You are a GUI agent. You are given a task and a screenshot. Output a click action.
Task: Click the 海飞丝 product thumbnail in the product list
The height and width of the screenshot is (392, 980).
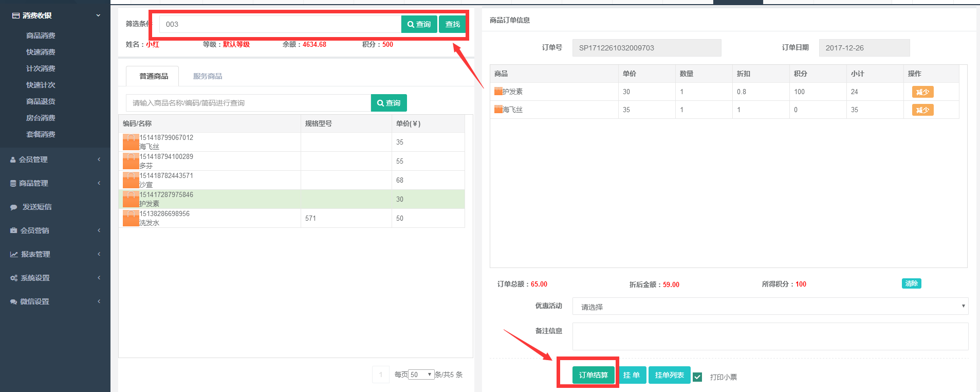[131, 142]
